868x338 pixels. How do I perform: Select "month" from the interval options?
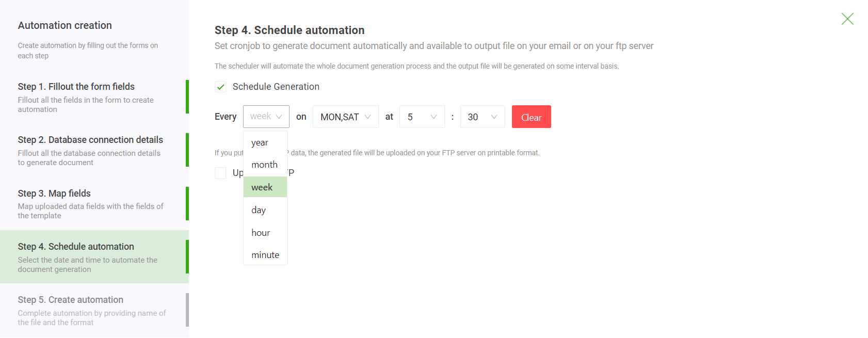[x=264, y=164]
